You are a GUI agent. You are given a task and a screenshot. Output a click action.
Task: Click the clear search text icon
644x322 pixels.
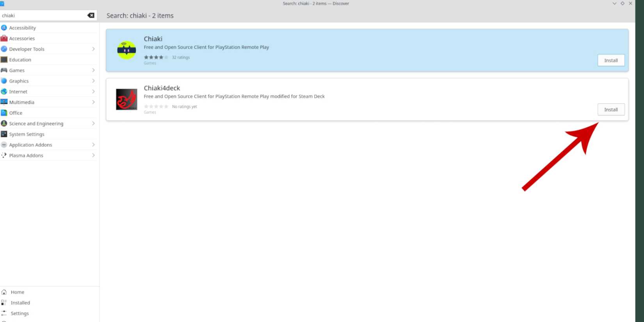coord(91,16)
